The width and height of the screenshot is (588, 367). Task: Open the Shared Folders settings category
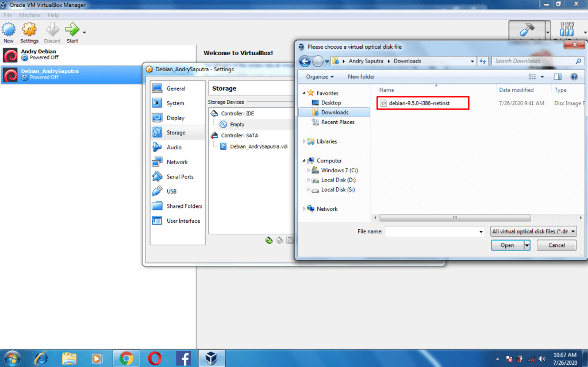click(x=184, y=206)
